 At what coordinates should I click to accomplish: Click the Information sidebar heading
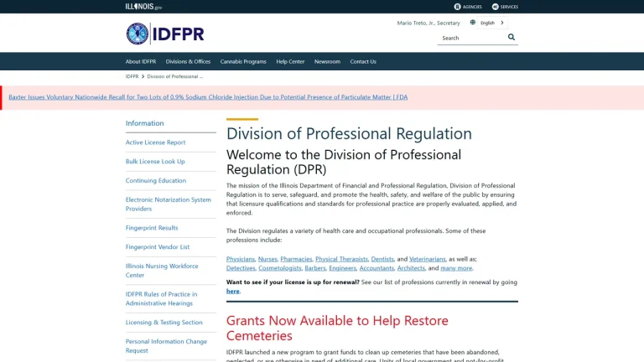[144, 123]
